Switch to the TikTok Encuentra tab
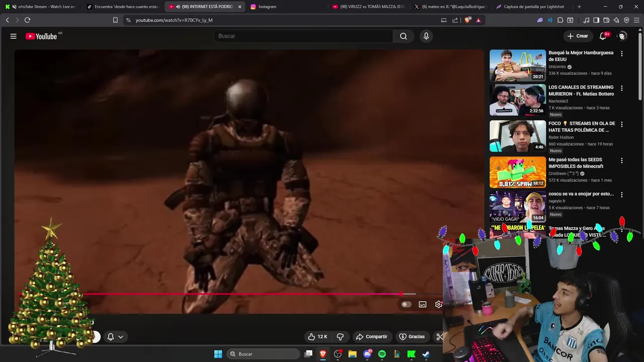The image size is (644, 362). coord(123,7)
